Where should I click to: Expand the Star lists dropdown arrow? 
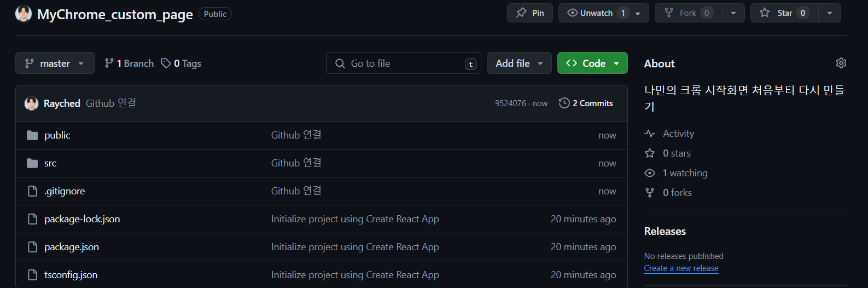point(830,13)
